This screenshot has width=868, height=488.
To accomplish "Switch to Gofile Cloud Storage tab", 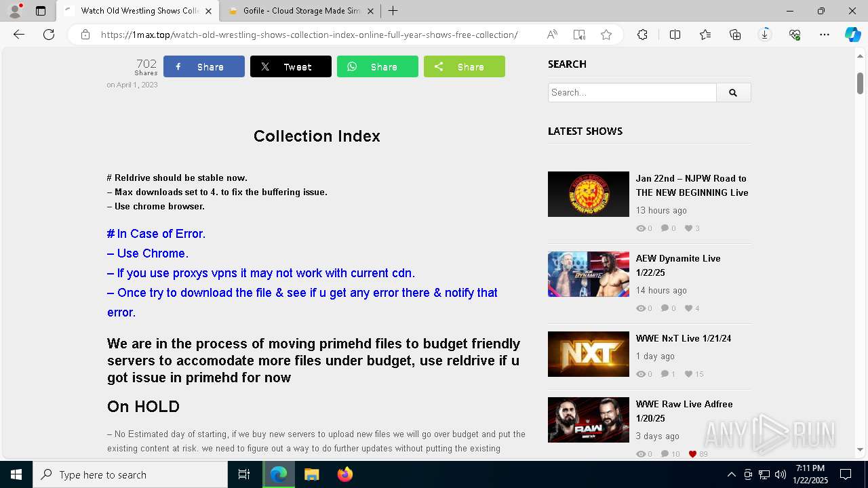I will [301, 11].
